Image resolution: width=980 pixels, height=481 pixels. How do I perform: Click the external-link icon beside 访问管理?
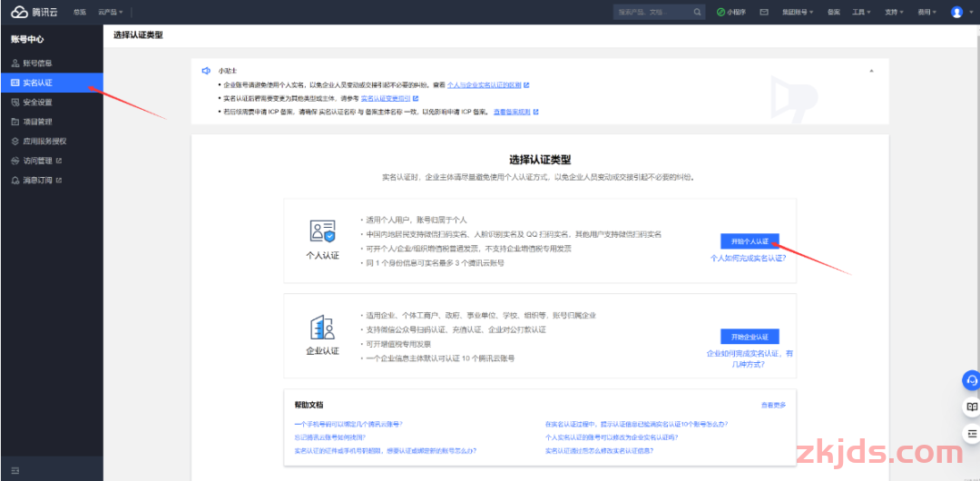click(x=59, y=161)
